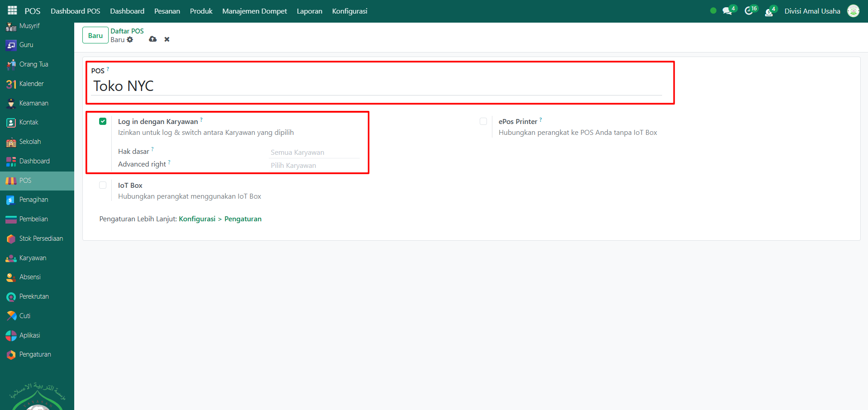Open the activities clock icon
This screenshot has height=410, width=868.
coord(749,11)
